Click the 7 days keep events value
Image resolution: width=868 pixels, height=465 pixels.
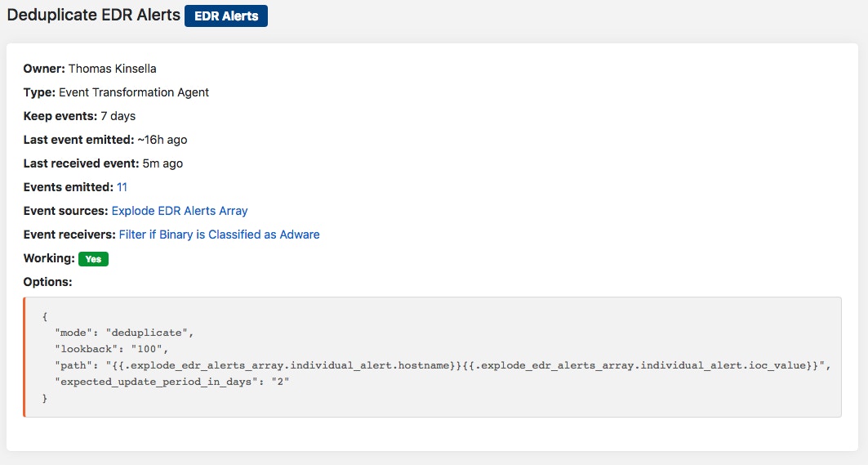pos(118,116)
